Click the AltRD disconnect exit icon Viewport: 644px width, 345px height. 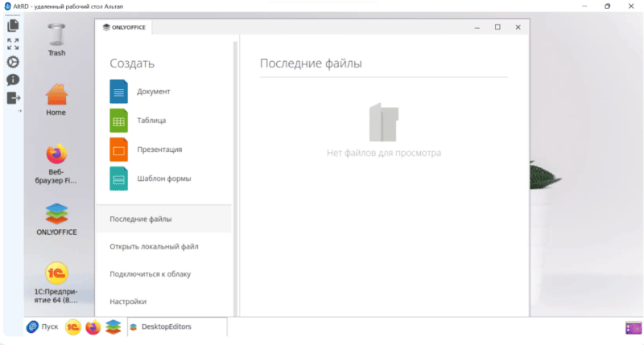point(13,98)
